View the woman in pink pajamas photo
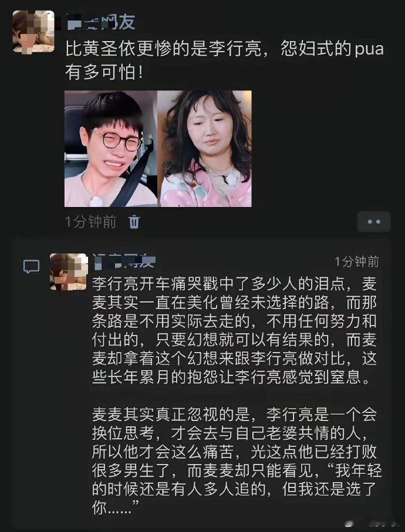 pos(205,148)
